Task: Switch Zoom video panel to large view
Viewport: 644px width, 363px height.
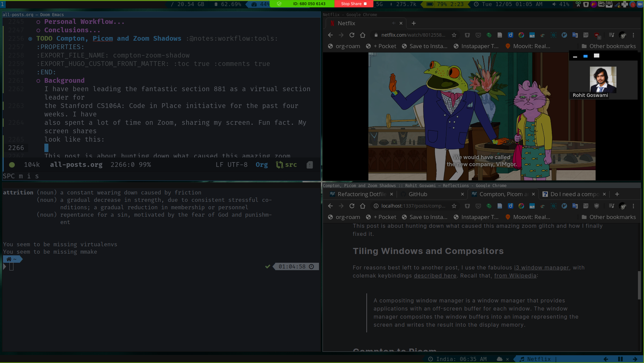Action: (x=597, y=56)
